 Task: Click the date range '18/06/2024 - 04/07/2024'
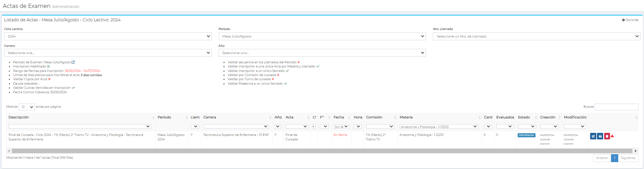[x=82, y=71]
